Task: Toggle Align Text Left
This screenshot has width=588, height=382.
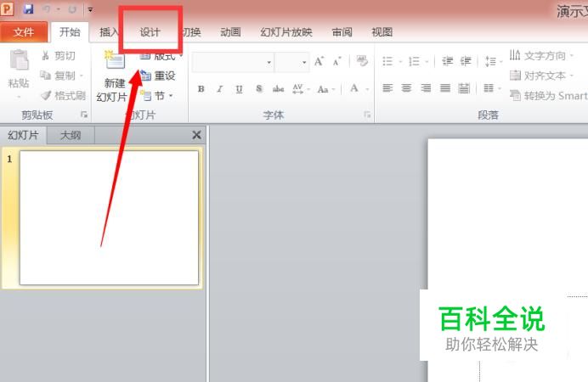Action: [x=387, y=88]
